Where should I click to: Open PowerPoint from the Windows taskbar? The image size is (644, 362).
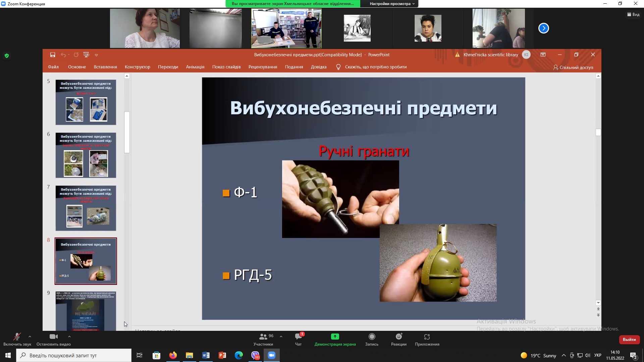click(x=222, y=355)
